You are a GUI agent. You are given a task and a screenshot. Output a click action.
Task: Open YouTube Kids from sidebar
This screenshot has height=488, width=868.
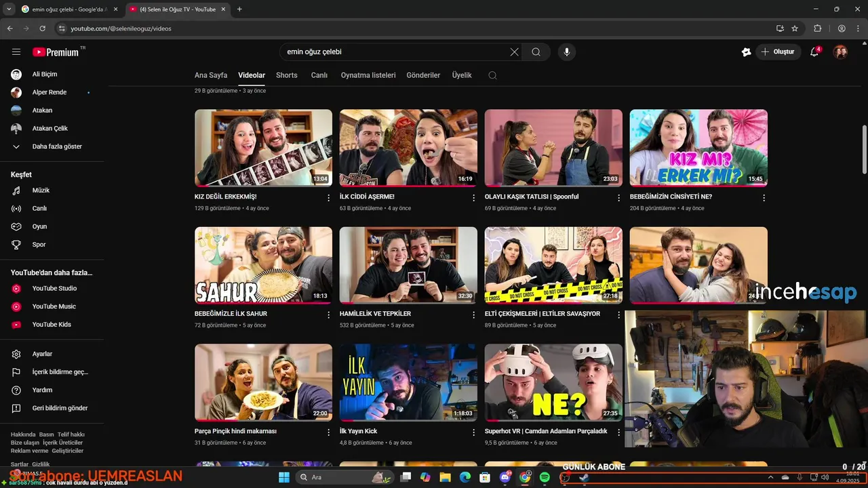click(x=52, y=325)
